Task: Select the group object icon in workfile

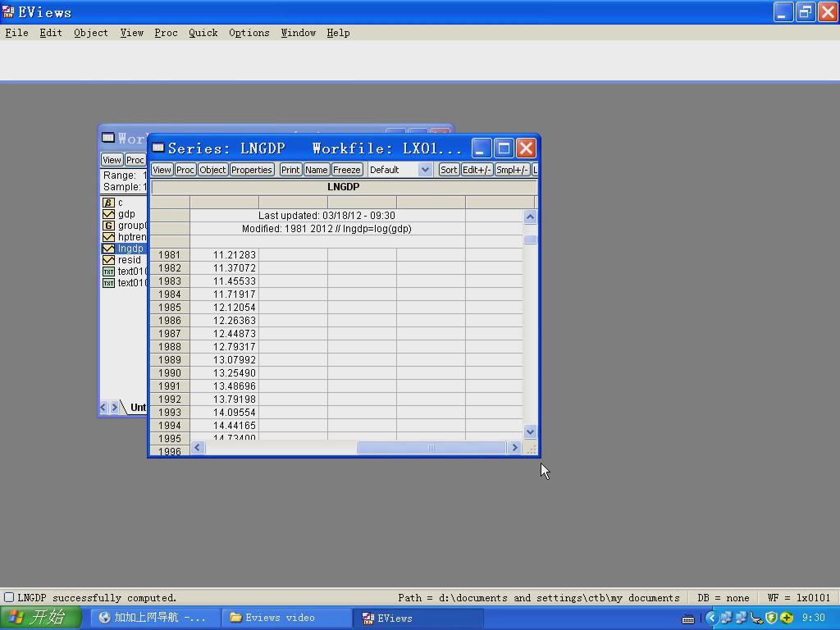Action: pos(108,226)
